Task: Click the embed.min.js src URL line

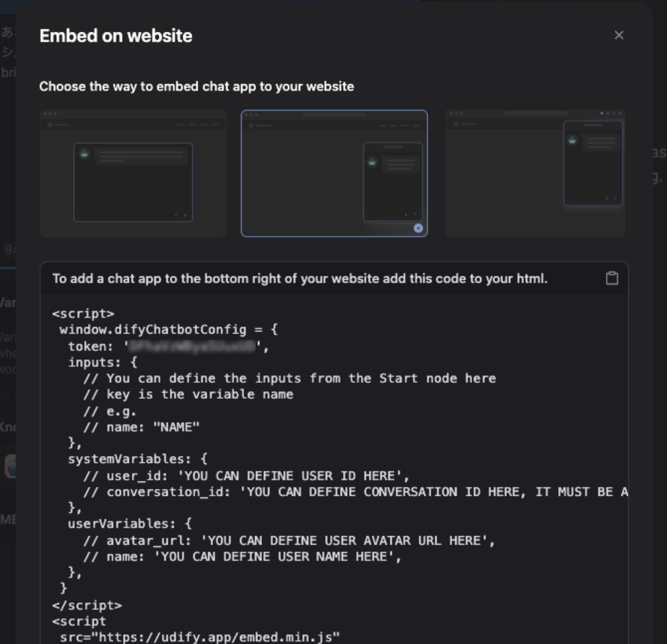Action: tap(200, 637)
